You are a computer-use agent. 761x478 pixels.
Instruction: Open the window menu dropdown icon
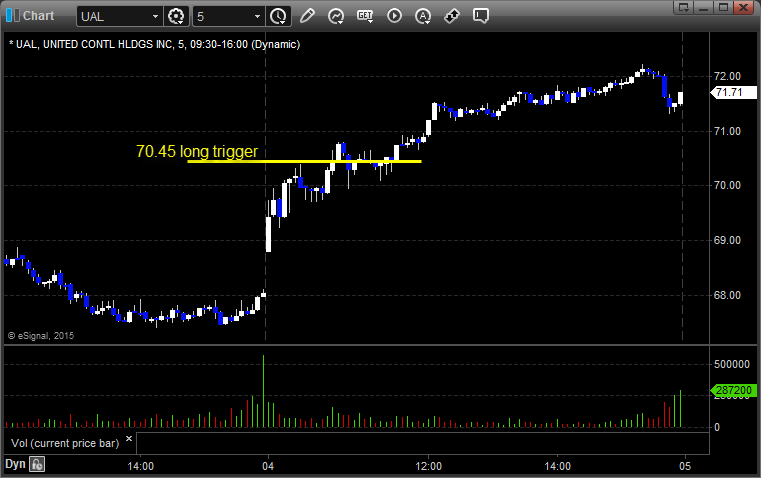[x=683, y=7]
